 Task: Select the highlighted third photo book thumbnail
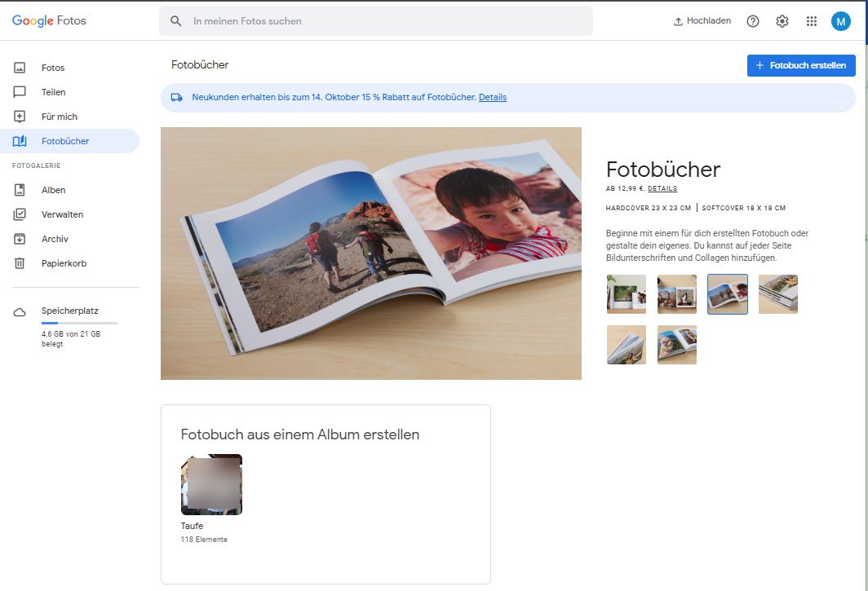point(728,293)
